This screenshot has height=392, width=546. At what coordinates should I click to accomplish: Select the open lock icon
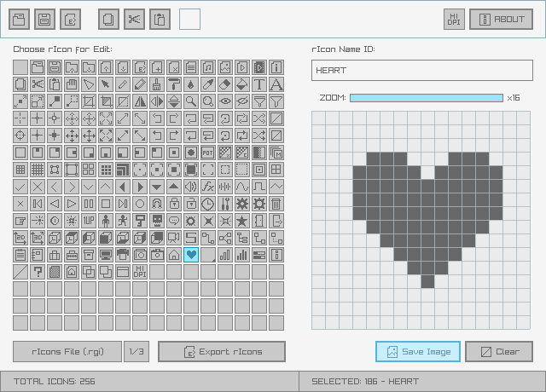(x=191, y=204)
